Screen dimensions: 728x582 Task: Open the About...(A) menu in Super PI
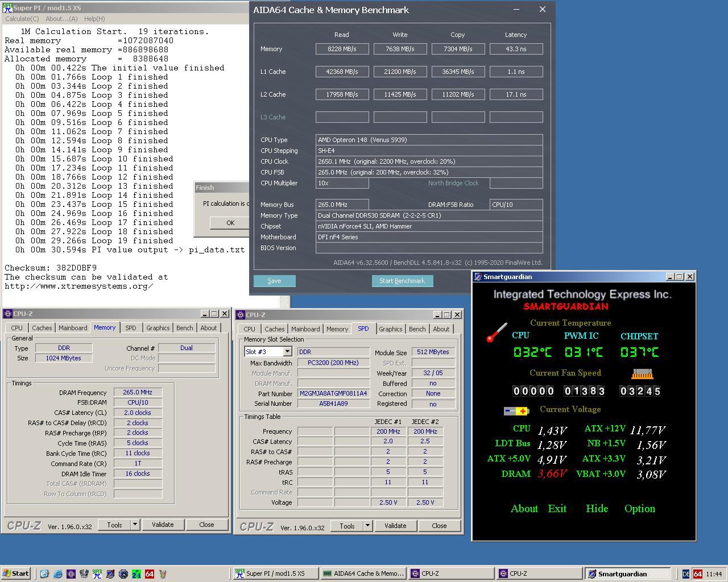click(61, 19)
